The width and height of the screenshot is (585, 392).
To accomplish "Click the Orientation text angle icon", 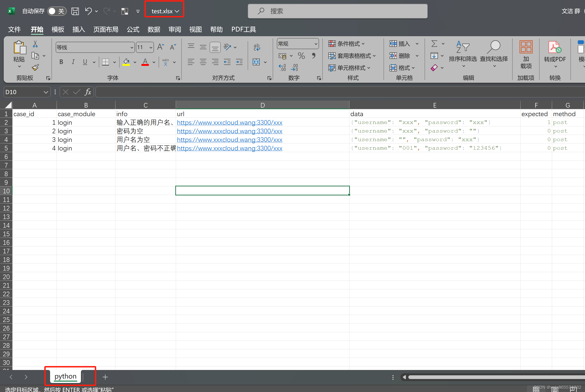I will click(x=227, y=47).
